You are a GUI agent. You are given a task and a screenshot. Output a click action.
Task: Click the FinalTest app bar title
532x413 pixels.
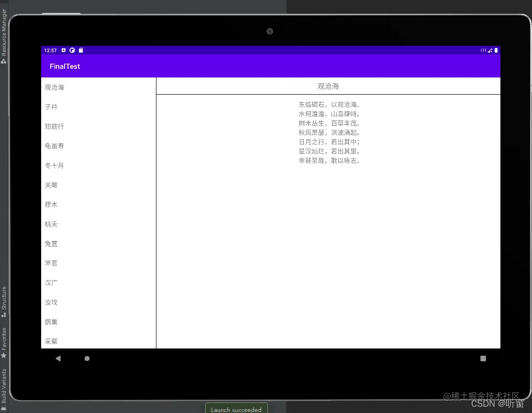[65, 66]
